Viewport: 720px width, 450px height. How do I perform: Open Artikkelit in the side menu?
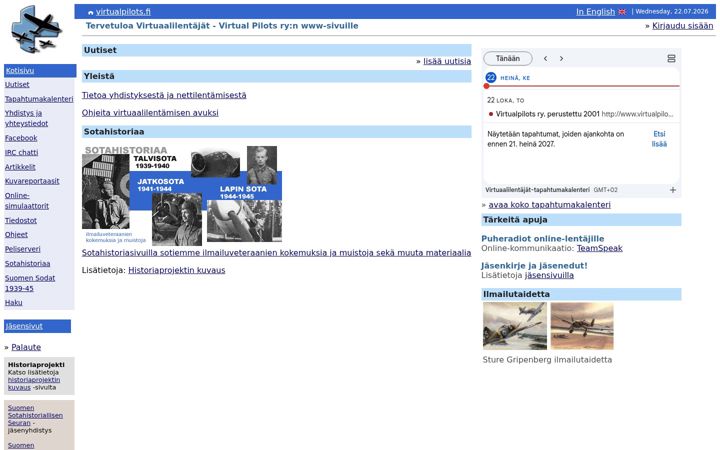[20, 167]
